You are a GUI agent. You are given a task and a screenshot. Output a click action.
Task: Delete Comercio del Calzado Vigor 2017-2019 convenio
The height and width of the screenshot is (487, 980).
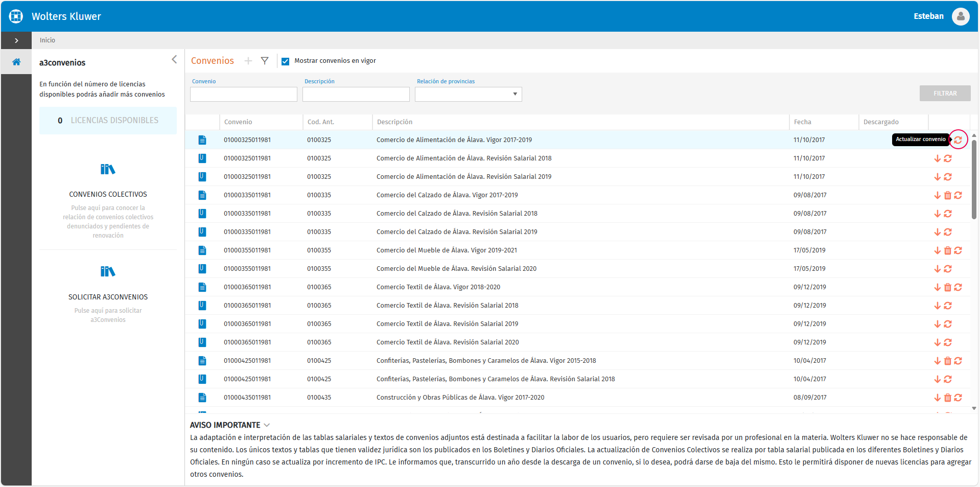point(948,195)
